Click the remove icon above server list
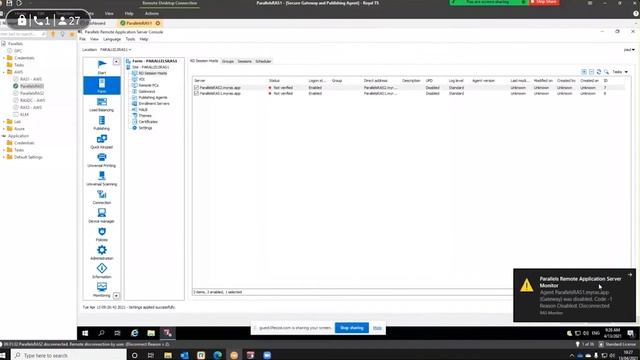The height and width of the screenshot is (360, 640). pos(591,72)
